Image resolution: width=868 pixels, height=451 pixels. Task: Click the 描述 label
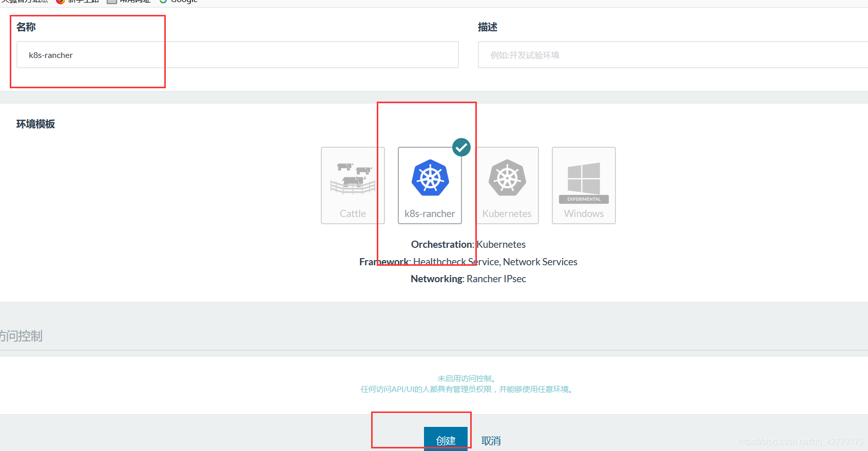(x=488, y=27)
